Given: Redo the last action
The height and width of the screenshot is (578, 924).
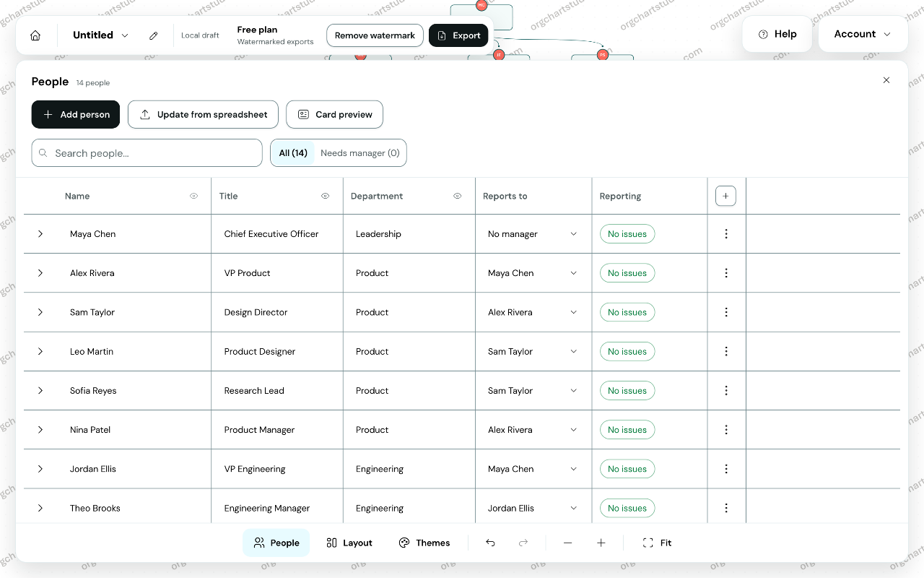Looking at the screenshot, I should tap(523, 543).
